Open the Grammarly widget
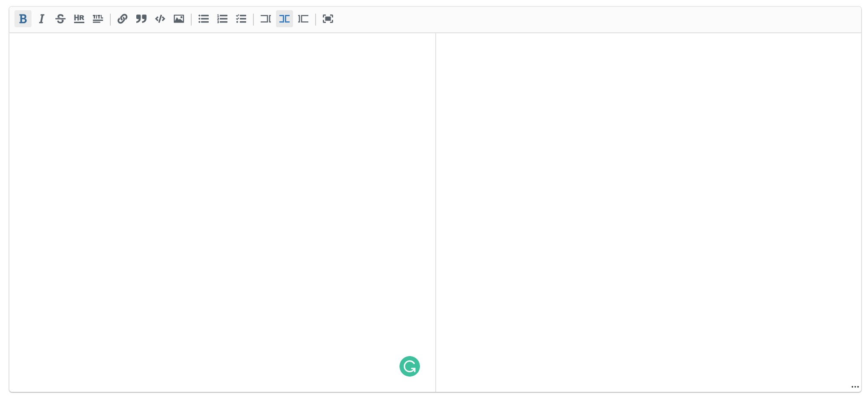This screenshot has height=397, width=868. pyautogui.click(x=410, y=366)
